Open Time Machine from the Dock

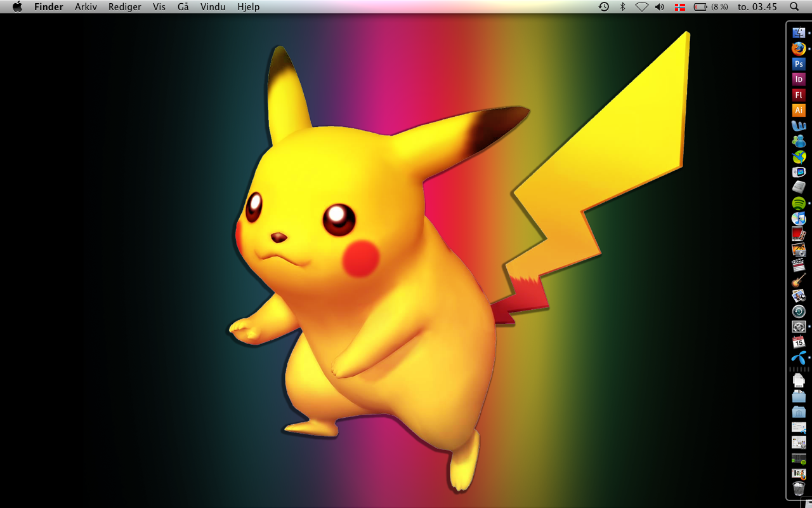[x=799, y=311]
